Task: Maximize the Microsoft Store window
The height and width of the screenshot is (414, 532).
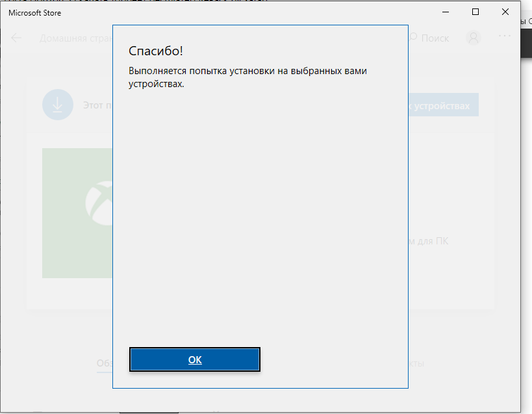Action: point(475,12)
